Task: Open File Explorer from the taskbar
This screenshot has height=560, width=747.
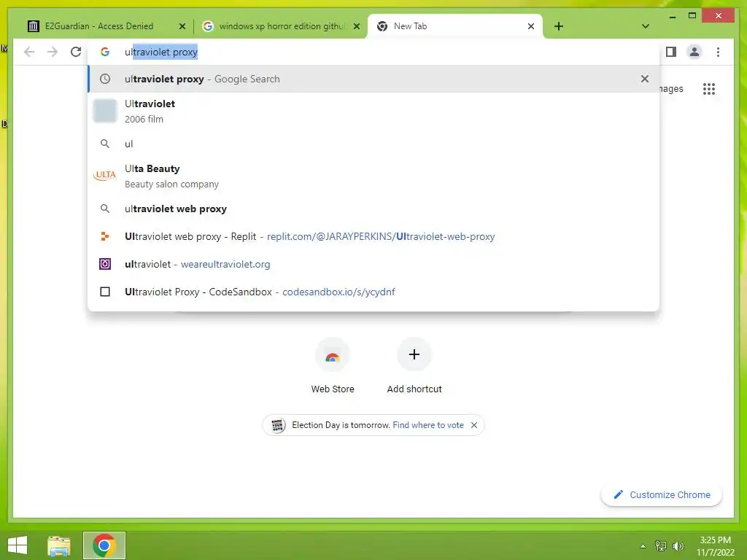Action: click(59, 545)
